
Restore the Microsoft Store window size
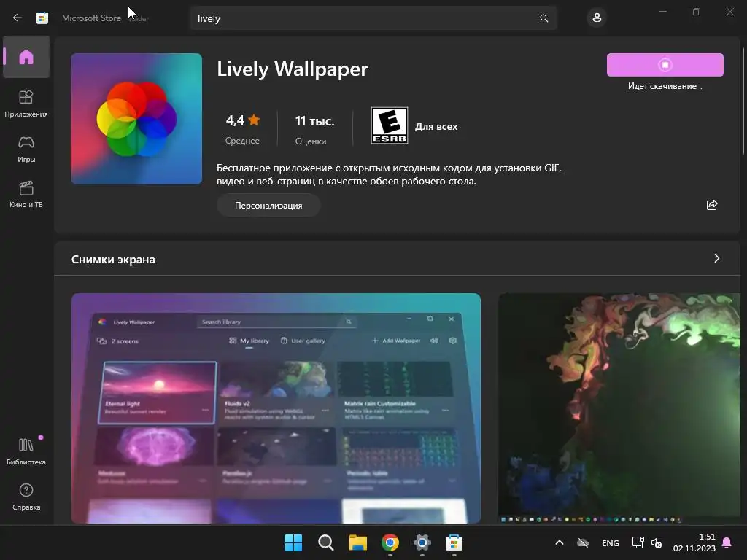point(697,12)
